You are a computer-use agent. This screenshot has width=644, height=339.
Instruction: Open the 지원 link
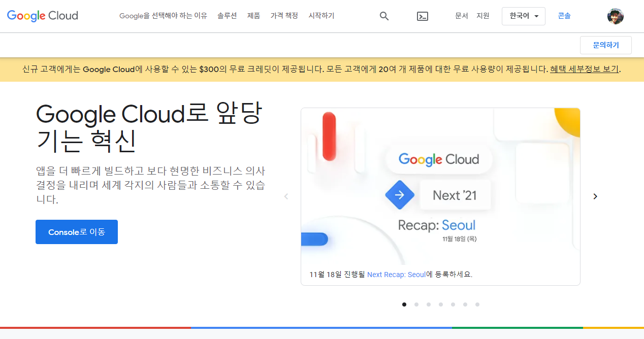tap(482, 16)
